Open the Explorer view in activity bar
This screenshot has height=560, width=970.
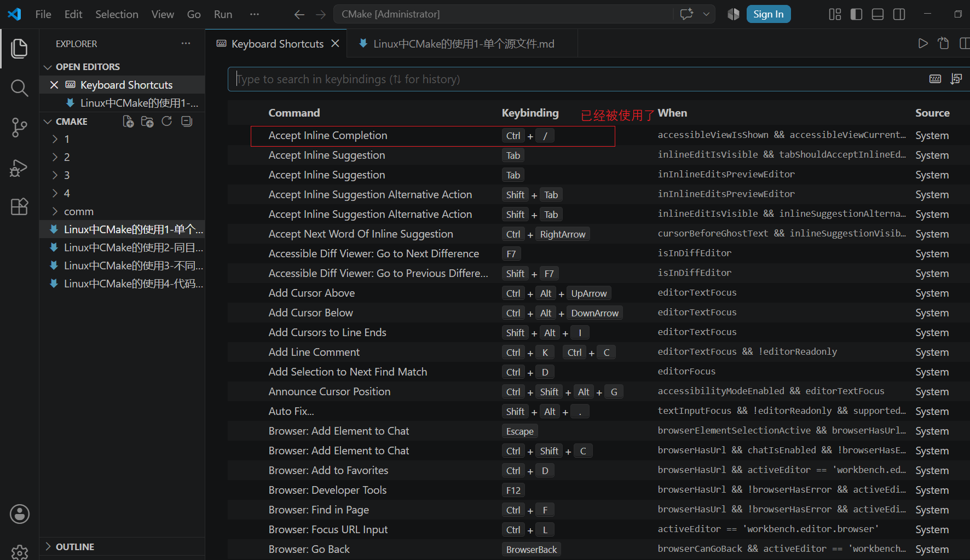click(x=19, y=48)
